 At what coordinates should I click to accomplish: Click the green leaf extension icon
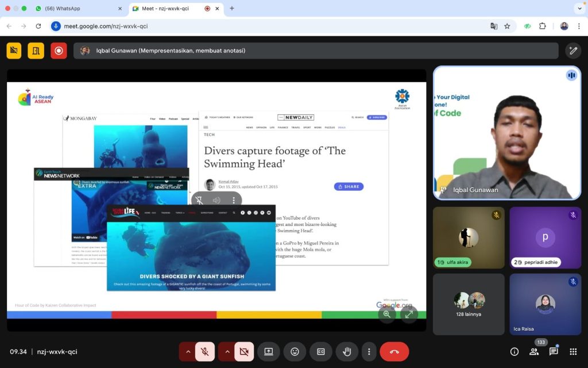[x=527, y=26]
